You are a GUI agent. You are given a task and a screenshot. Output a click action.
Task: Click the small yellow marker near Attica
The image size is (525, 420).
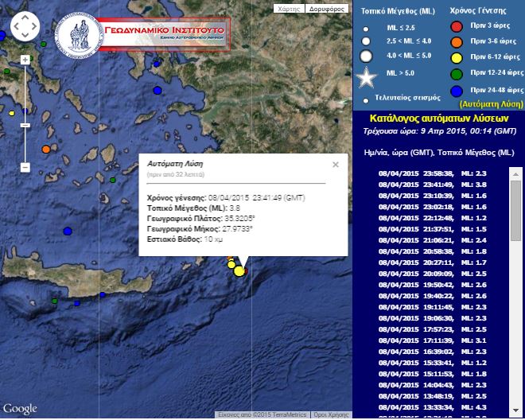point(12,113)
